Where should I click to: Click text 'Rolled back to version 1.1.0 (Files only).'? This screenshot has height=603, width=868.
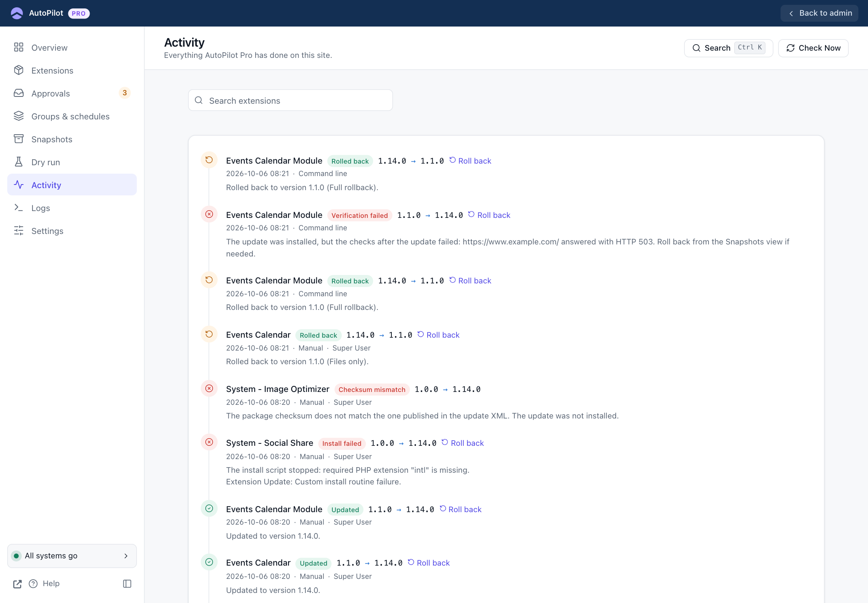tap(297, 361)
